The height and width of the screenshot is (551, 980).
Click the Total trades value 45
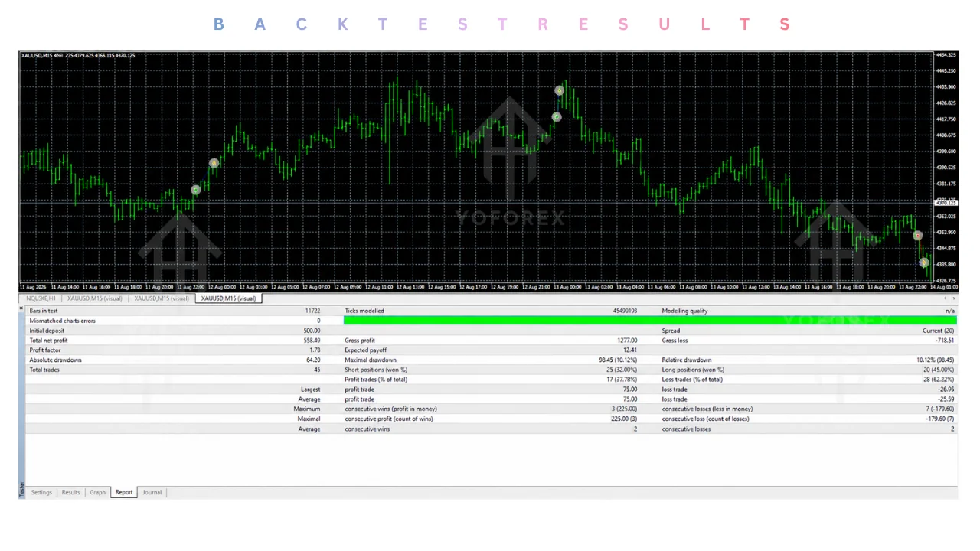(317, 370)
